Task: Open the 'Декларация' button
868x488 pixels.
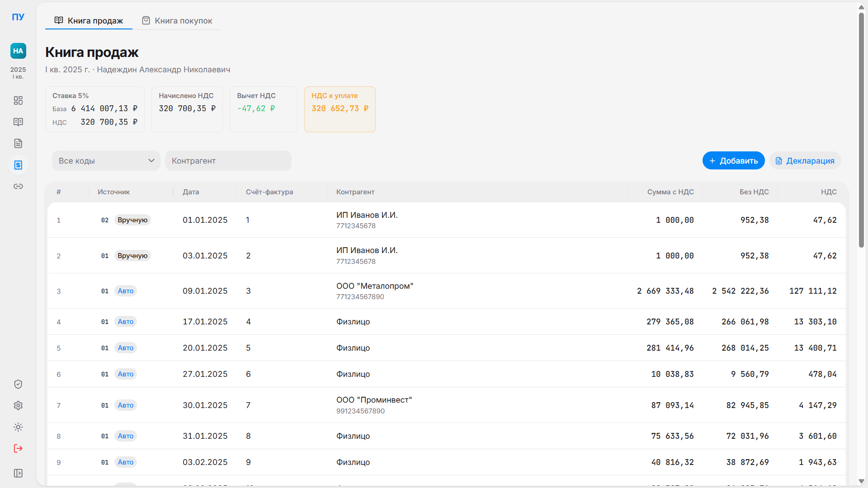Action: pos(805,161)
